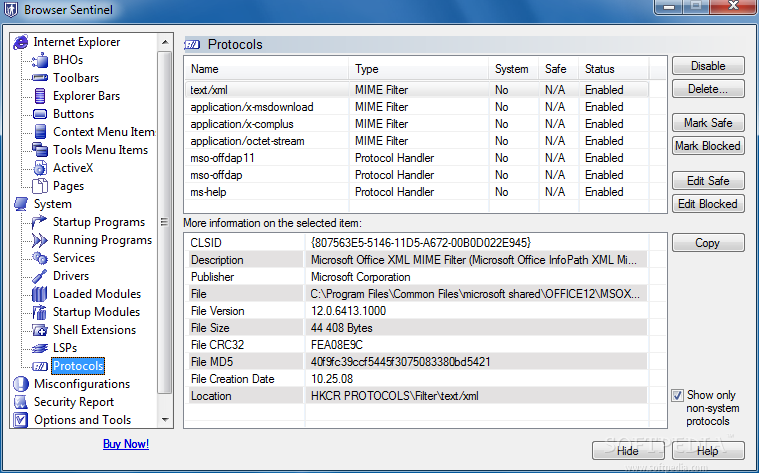Screen dimensions: 759x473
Task: Open the Security Report
Action: click(74, 402)
